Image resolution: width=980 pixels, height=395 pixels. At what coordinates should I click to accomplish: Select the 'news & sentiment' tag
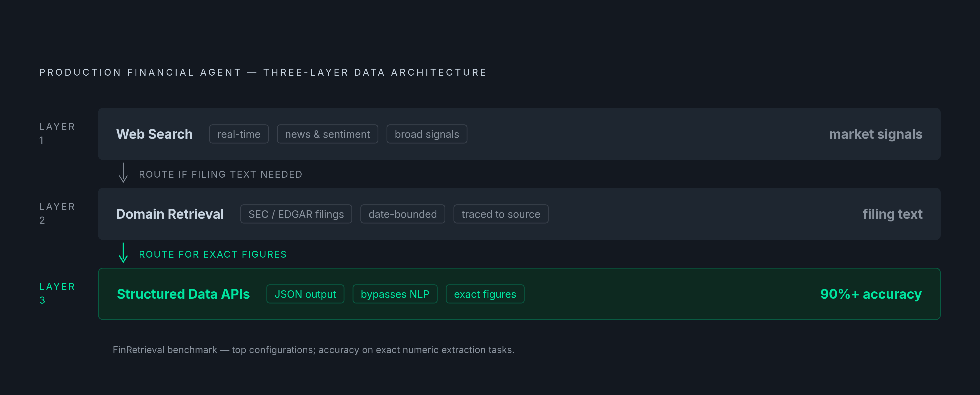327,134
